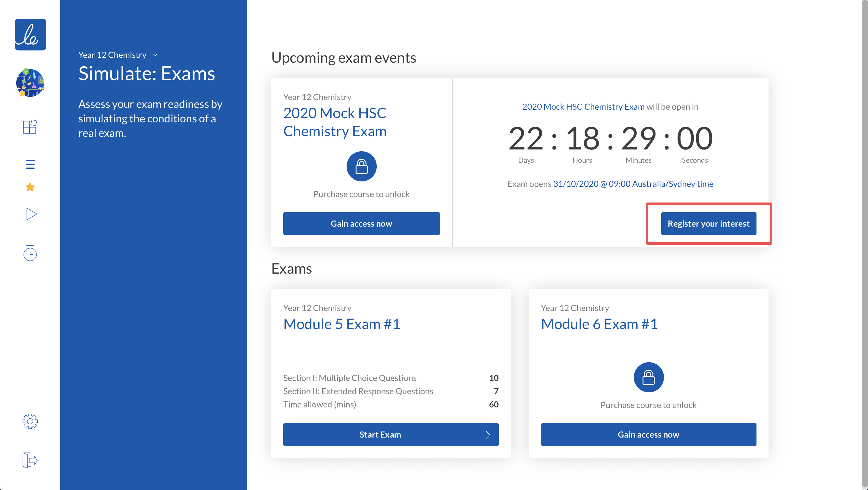Click Gain access now for Module 6
The height and width of the screenshot is (490, 868).
(x=649, y=434)
